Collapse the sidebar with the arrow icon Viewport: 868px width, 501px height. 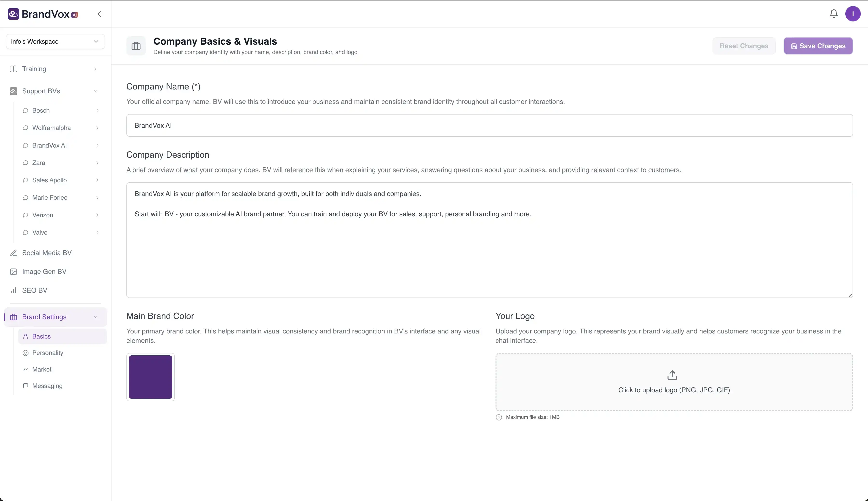point(99,14)
